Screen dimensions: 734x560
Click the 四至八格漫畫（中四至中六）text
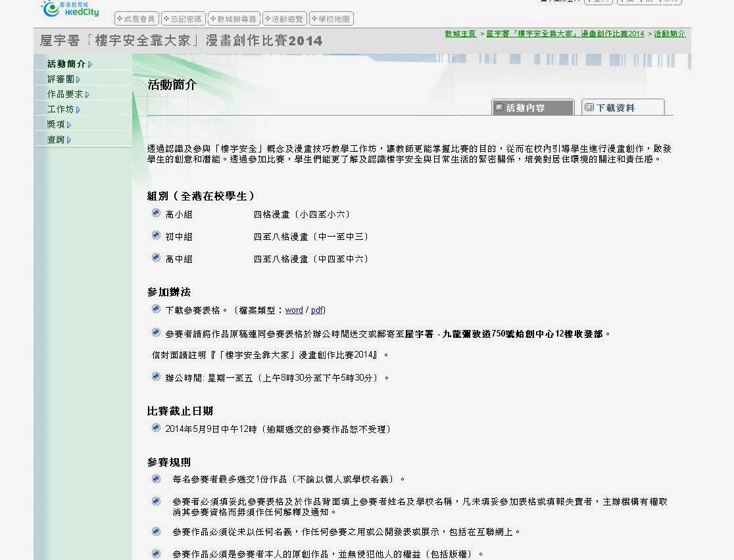[311, 259]
